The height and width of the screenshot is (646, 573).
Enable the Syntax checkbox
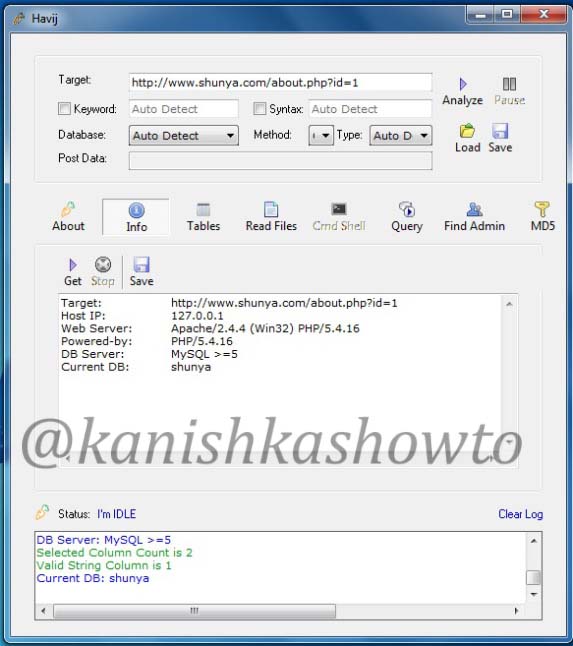[x=260, y=109]
